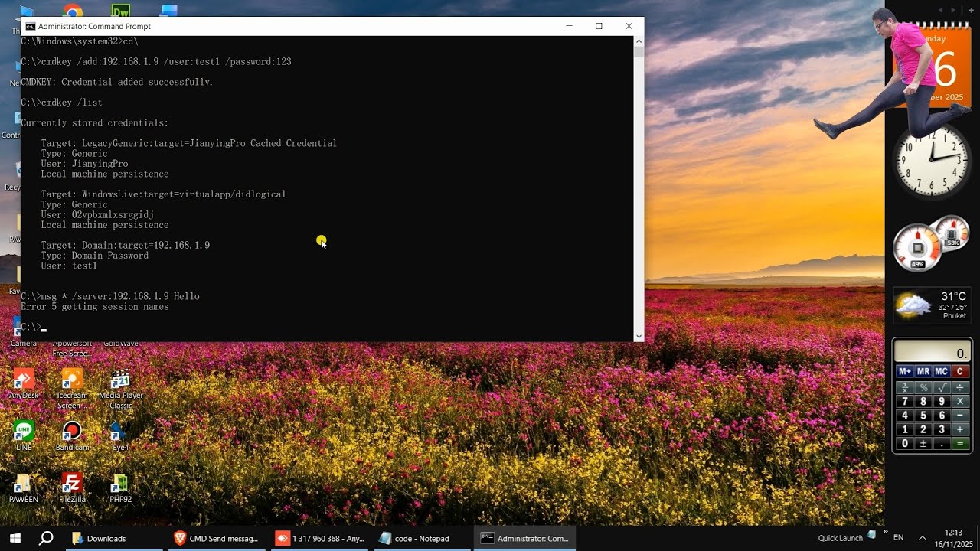Image resolution: width=980 pixels, height=551 pixels.
Task: Launch the Bandicam desktop shortcut
Action: coord(72,435)
